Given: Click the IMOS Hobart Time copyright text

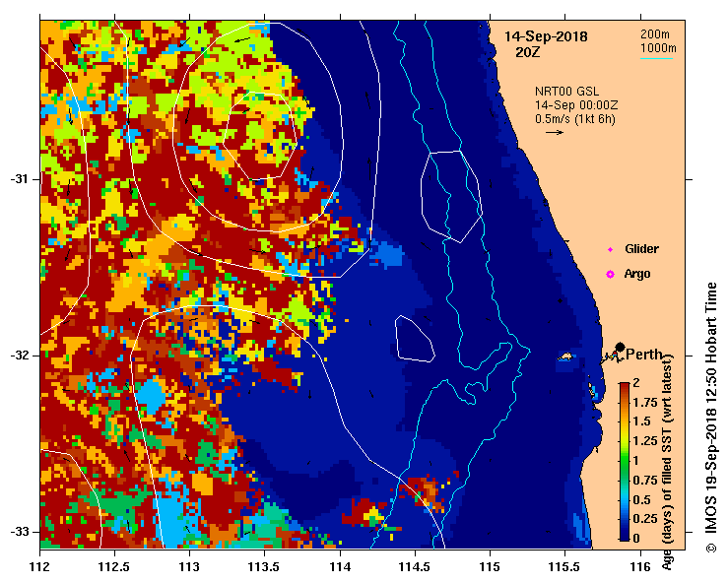Looking at the screenshot, I should pos(711,418).
